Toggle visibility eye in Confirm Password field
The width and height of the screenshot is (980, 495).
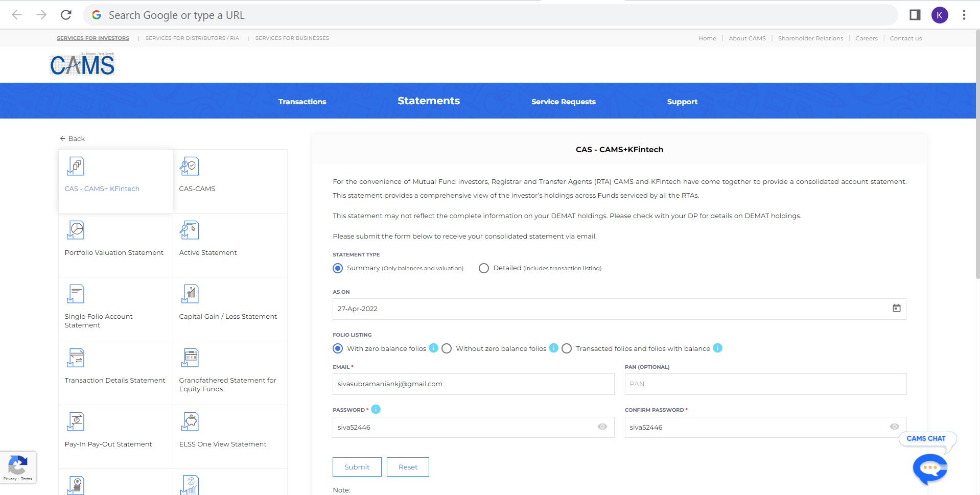894,427
